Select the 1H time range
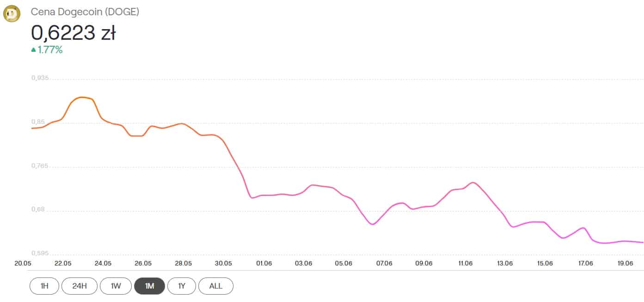 click(44, 286)
